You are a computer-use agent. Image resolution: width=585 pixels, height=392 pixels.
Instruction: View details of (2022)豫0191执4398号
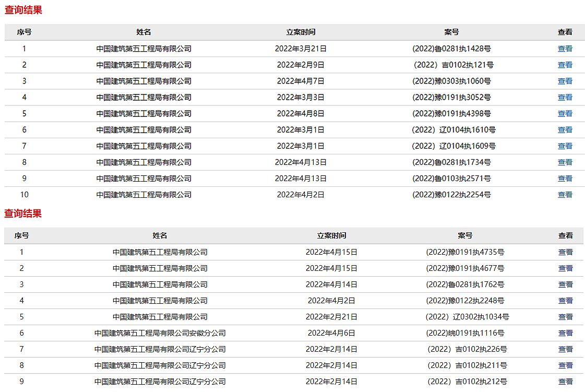(x=565, y=113)
